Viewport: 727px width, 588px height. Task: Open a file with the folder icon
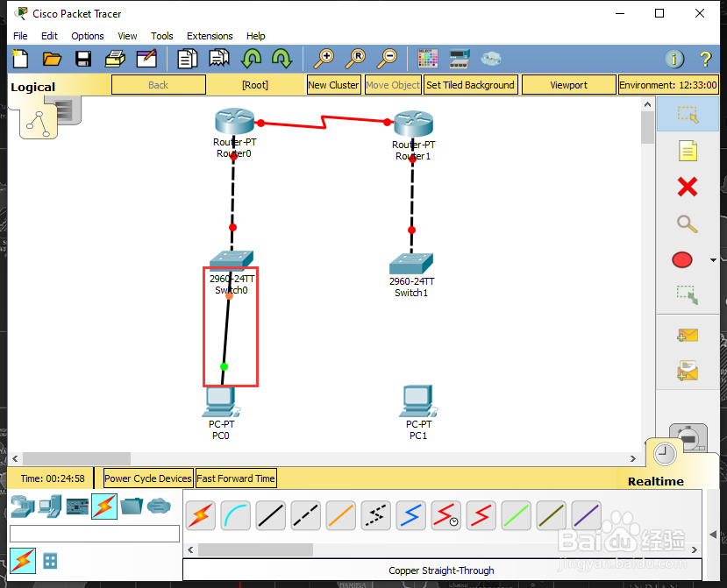52,59
